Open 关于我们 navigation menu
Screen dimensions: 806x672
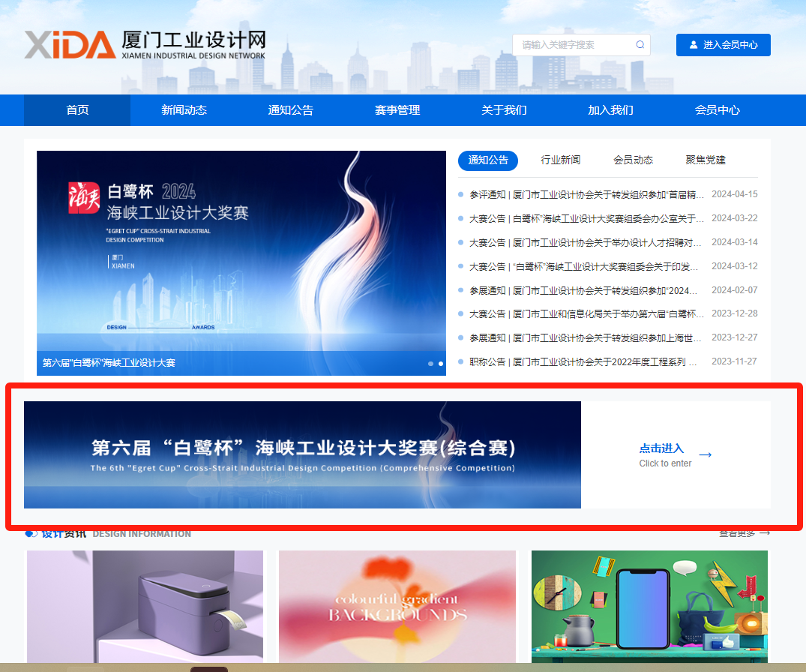coord(504,110)
